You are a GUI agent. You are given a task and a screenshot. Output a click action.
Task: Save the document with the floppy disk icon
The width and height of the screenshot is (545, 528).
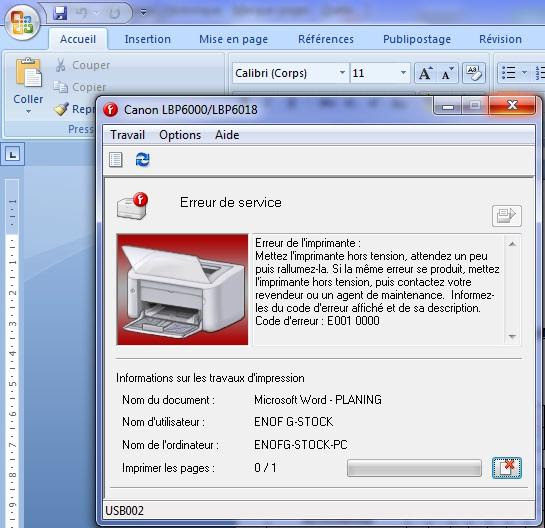click(x=60, y=13)
